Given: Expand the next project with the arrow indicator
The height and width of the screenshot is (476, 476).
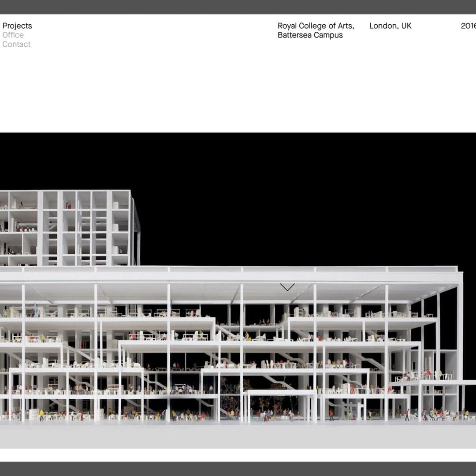Looking at the screenshot, I should pos(287,286).
